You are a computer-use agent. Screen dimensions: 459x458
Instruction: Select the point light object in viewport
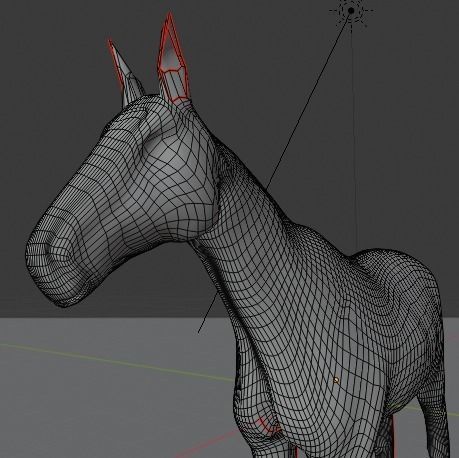click(x=351, y=11)
